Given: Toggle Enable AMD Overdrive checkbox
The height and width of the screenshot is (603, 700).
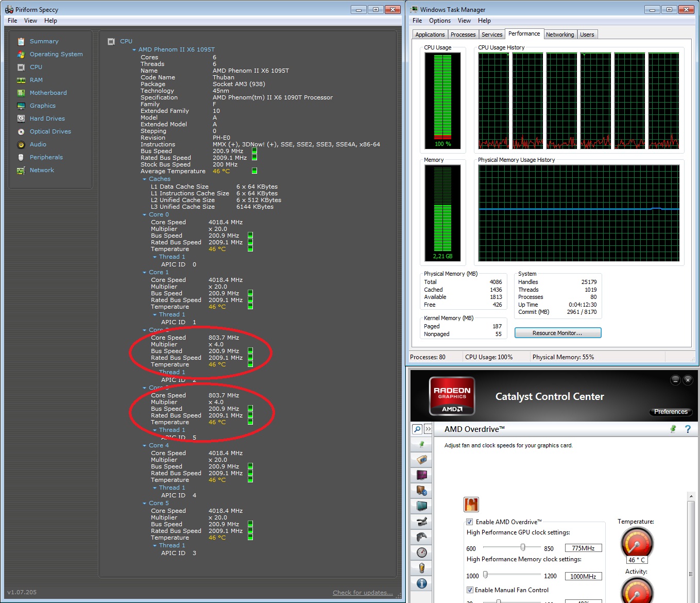Looking at the screenshot, I should coord(470,522).
